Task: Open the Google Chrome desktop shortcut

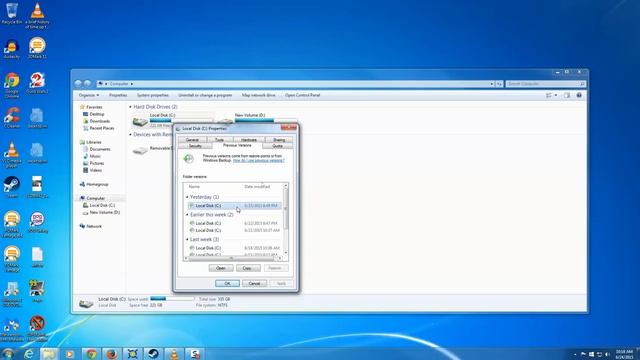Action: click(12, 85)
